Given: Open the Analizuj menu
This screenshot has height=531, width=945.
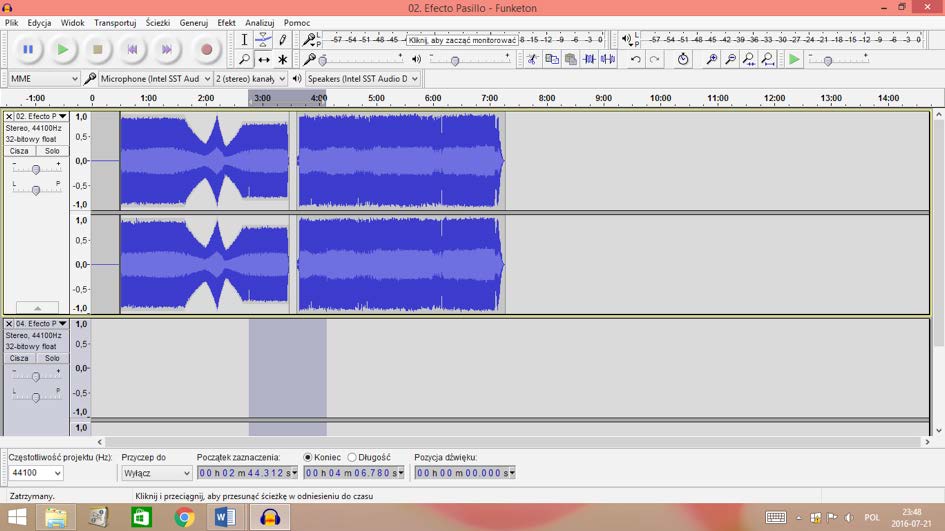Looking at the screenshot, I should click(260, 23).
